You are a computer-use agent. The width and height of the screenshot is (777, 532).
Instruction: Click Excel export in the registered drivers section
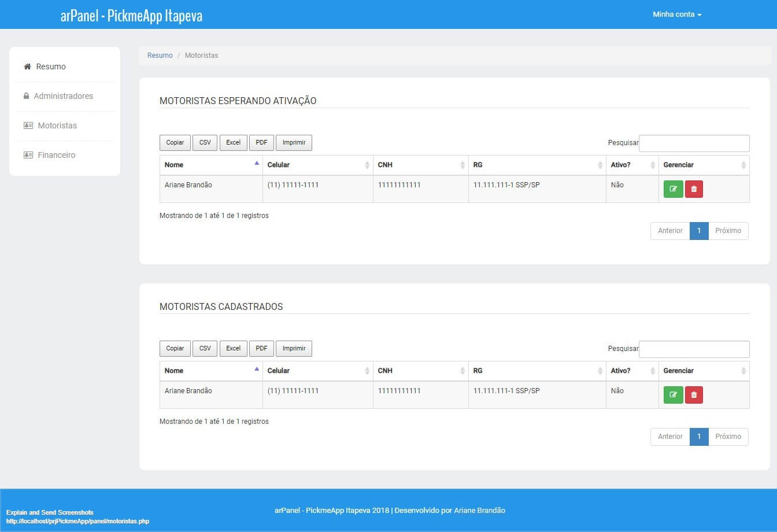click(234, 349)
